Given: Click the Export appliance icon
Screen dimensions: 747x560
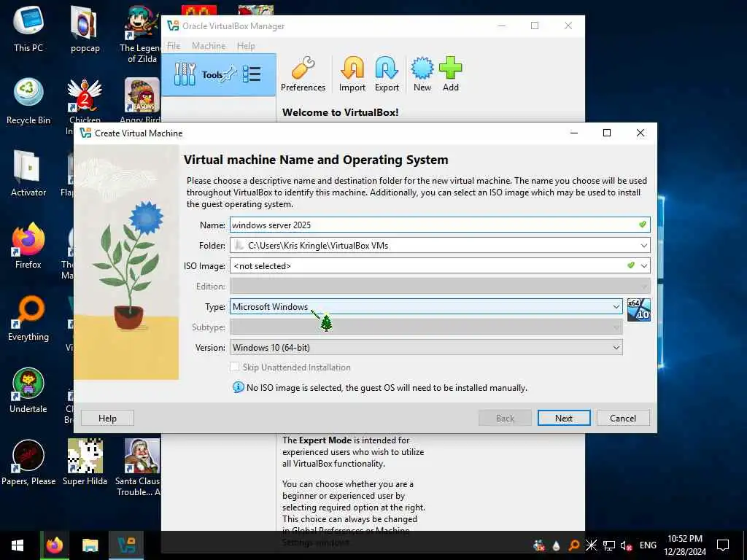Looking at the screenshot, I should coord(387,68).
